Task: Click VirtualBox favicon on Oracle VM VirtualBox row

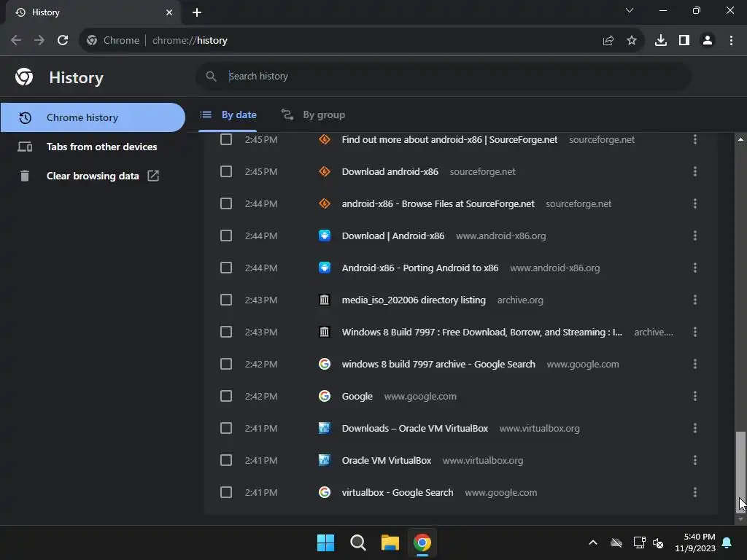Action: 325,461
